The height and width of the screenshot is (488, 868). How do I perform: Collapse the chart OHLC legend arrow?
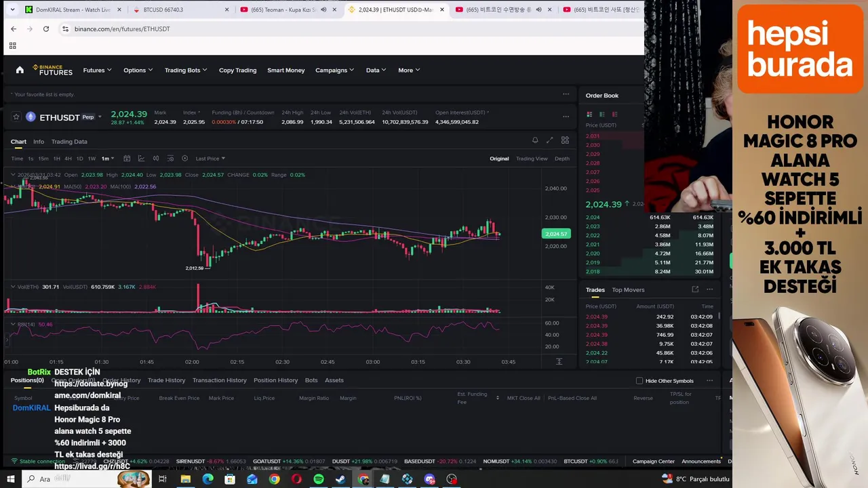coord(12,175)
